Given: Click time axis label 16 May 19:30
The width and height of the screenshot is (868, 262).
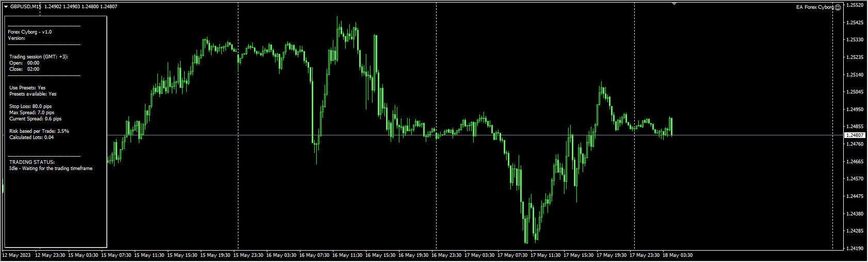Looking at the screenshot, I should [x=413, y=255].
